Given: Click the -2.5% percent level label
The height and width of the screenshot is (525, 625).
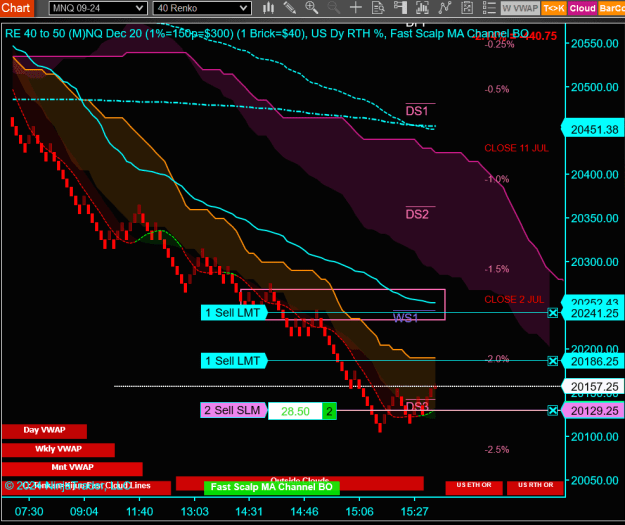Looking at the screenshot, I should (x=497, y=450).
